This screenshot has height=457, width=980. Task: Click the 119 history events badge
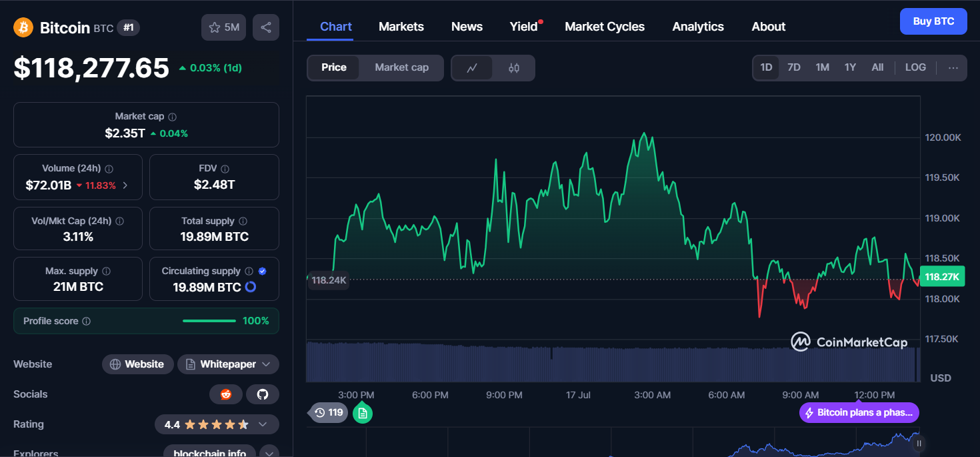329,412
